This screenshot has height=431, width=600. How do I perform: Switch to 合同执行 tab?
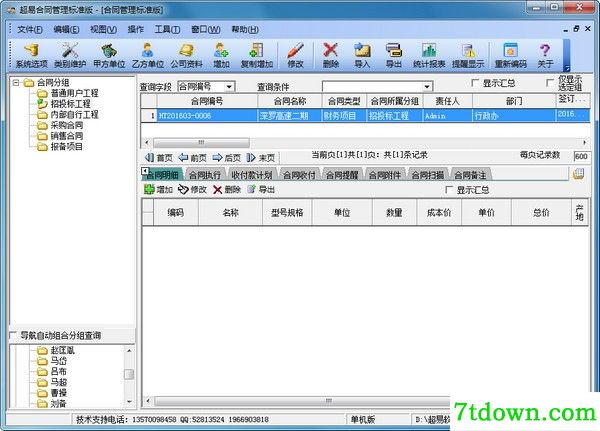point(205,175)
